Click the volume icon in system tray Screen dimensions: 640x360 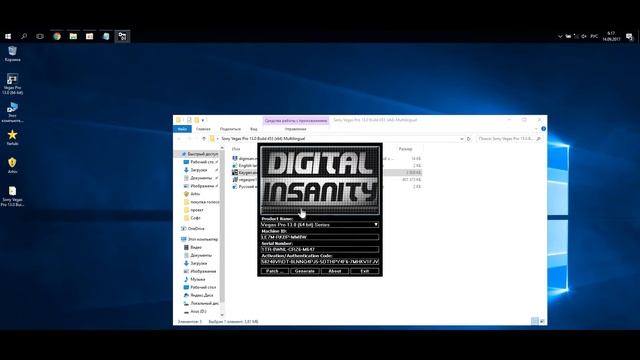click(x=584, y=36)
